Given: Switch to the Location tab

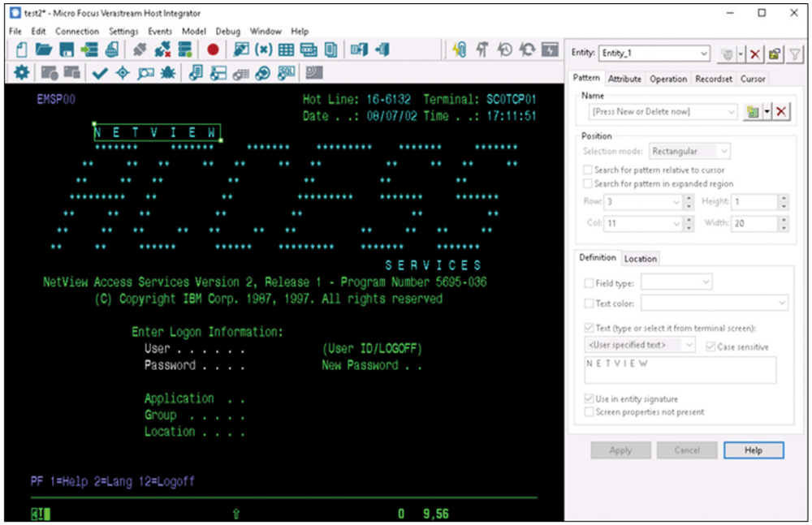Looking at the screenshot, I should [x=640, y=259].
